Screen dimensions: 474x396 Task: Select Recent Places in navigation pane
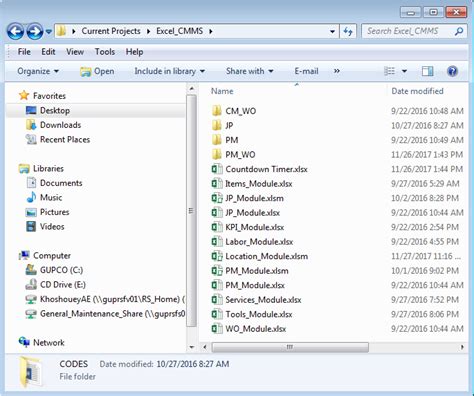coord(58,139)
